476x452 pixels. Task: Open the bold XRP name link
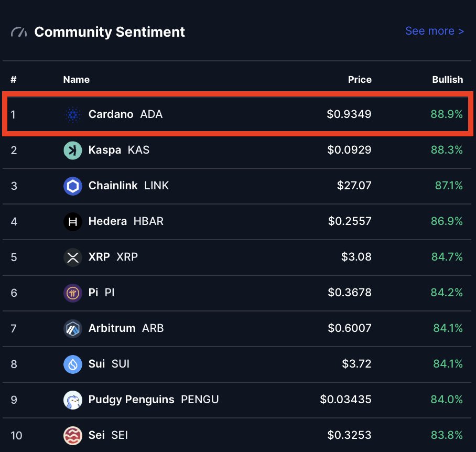pos(99,257)
